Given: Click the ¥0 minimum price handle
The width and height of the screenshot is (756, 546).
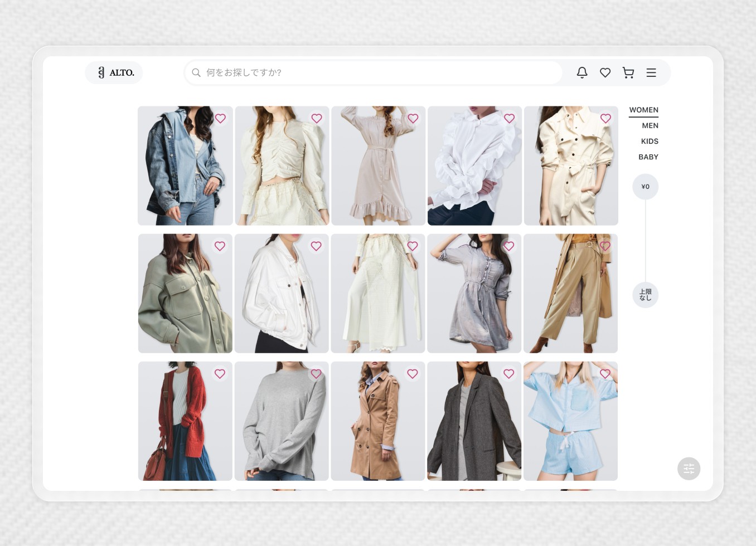Looking at the screenshot, I should tap(646, 187).
